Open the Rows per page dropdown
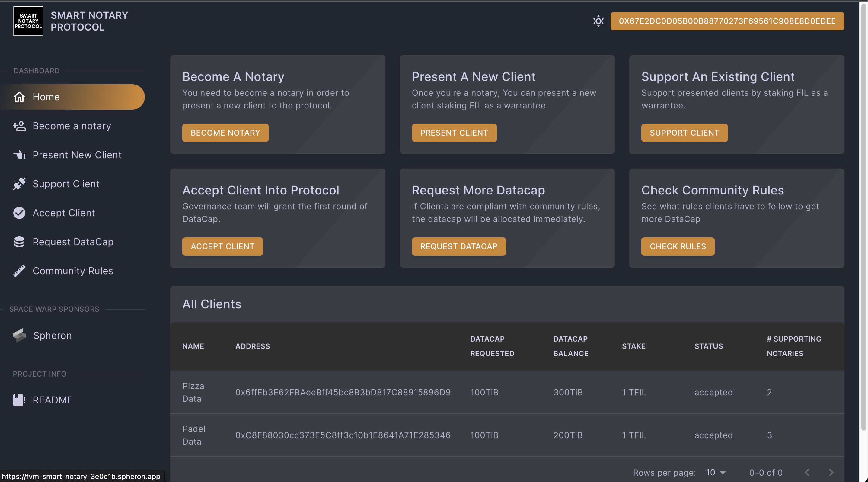 [x=716, y=473]
